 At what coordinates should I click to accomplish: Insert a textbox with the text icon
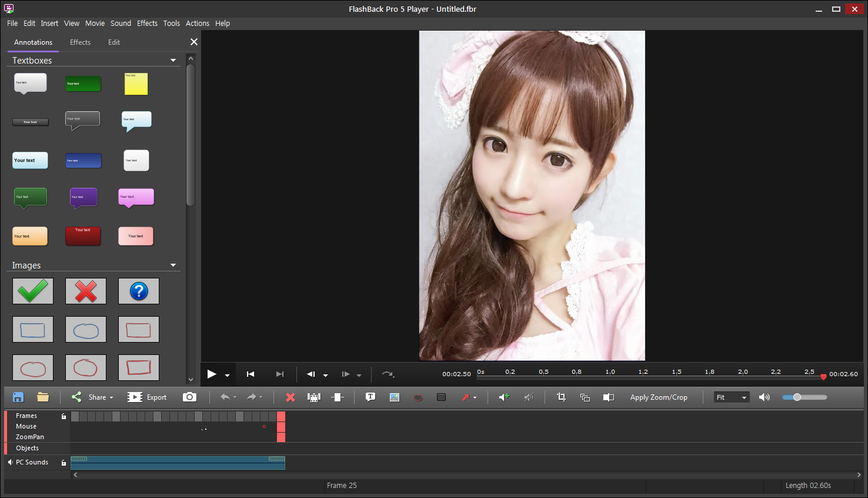coord(370,397)
